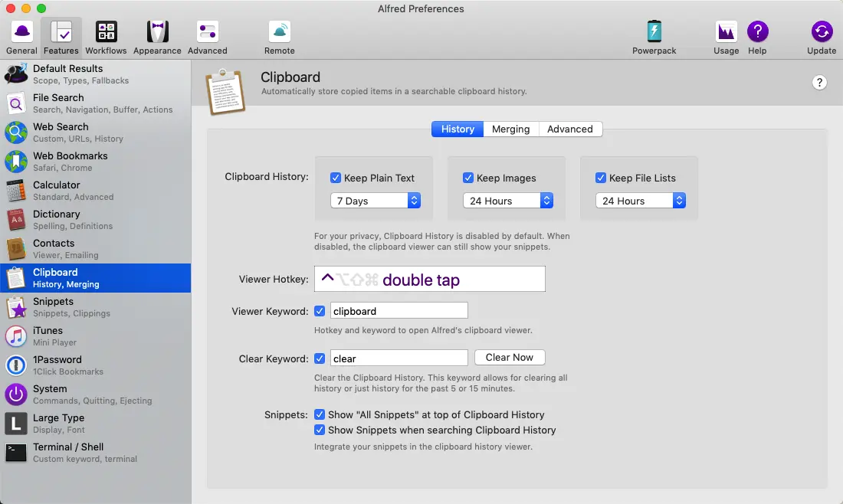Click the Viewer Hotkey field
Viewport: 843px width, 504px height.
[x=430, y=279]
